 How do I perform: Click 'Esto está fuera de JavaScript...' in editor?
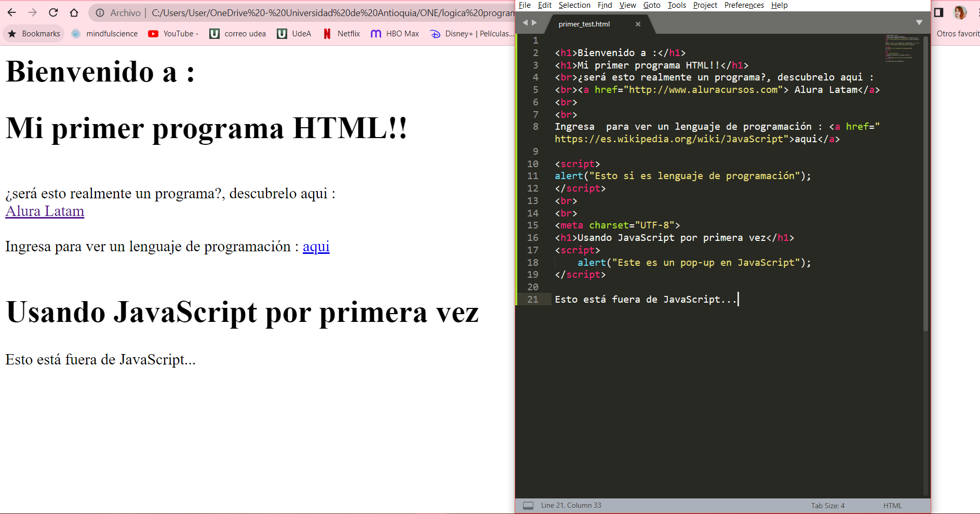tap(646, 300)
